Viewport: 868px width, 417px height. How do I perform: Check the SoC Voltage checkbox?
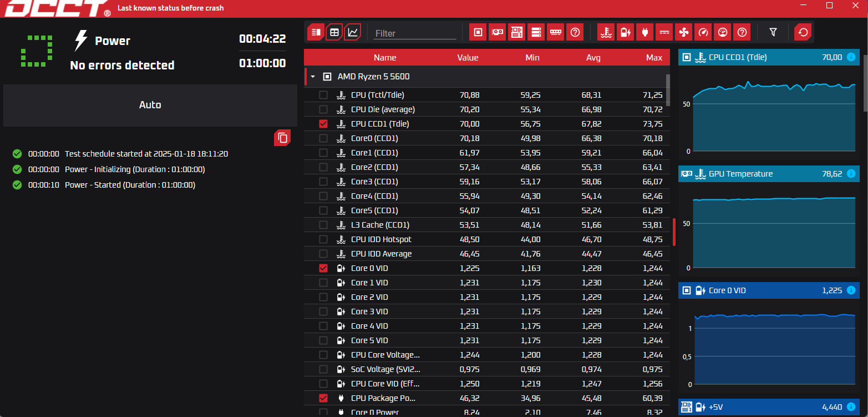click(x=323, y=369)
